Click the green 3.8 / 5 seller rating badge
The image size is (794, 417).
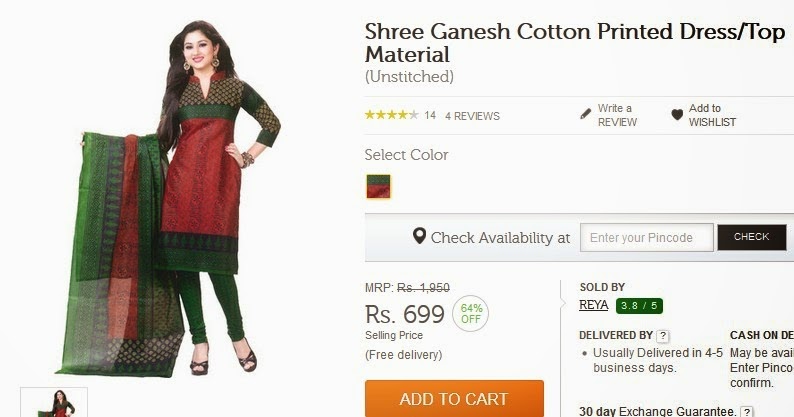(x=639, y=306)
